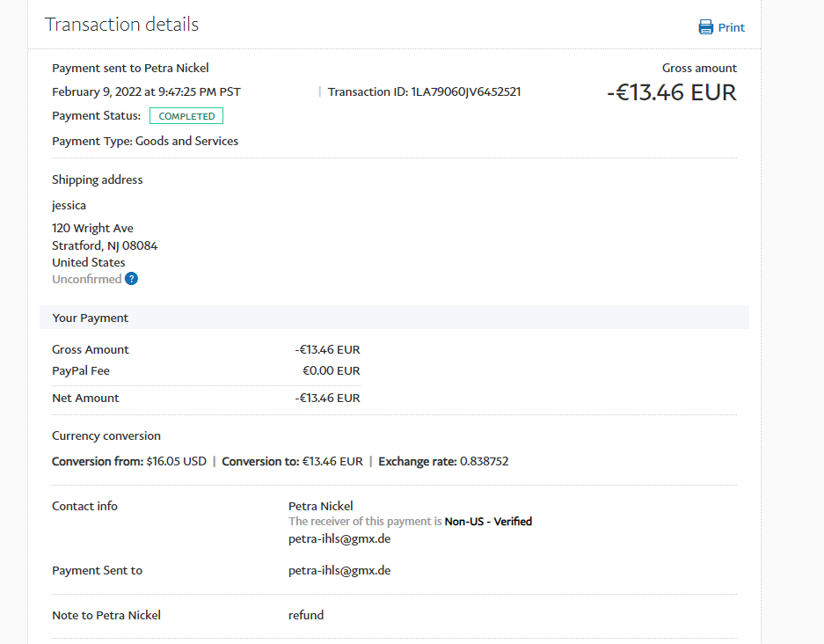Click Payment Type: Goods and Services line
Viewport: 824px width, 644px height.
click(145, 141)
